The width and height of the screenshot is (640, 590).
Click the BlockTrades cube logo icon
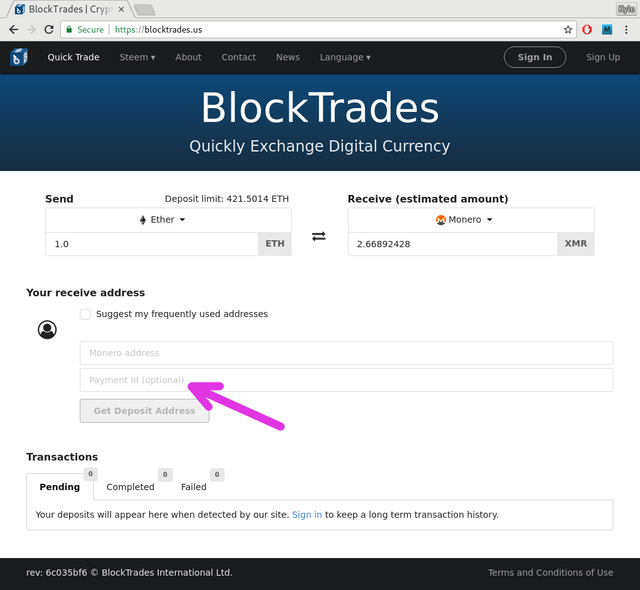pos(18,57)
